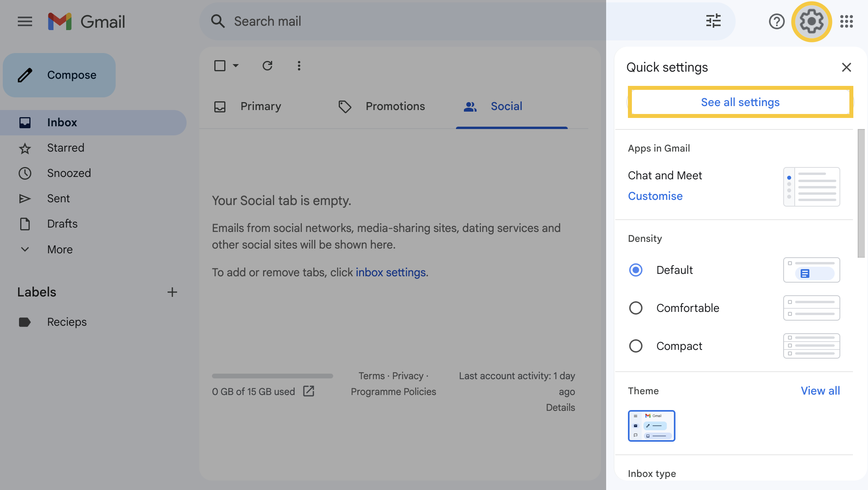Click the email options three-dot menu

299,65
